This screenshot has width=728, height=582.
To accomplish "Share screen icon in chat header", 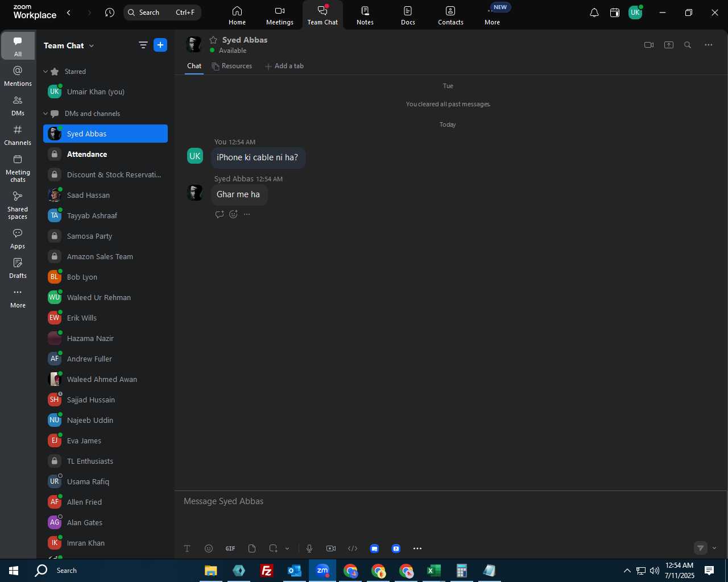I will [669, 45].
